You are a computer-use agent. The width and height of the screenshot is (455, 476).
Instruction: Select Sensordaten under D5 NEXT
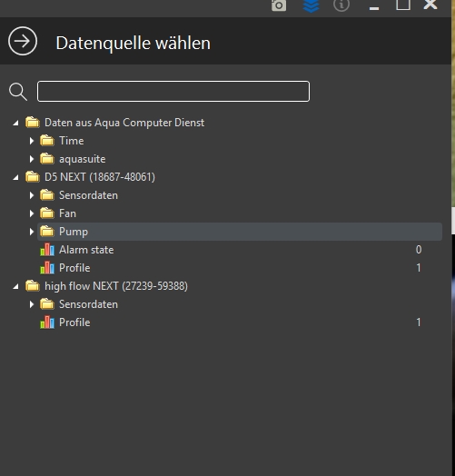pos(88,195)
